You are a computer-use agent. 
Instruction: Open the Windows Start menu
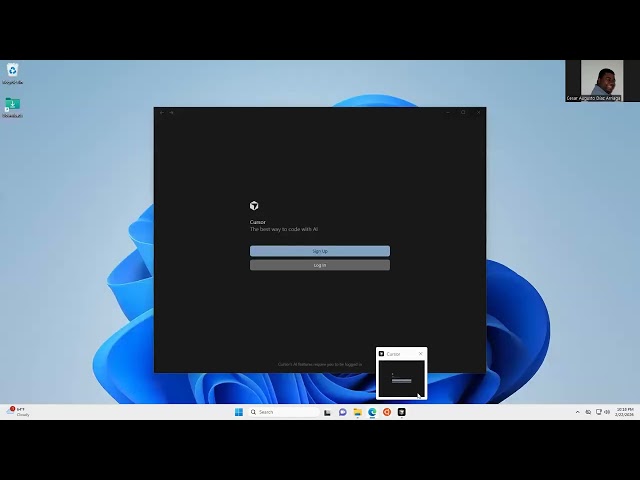click(239, 412)
